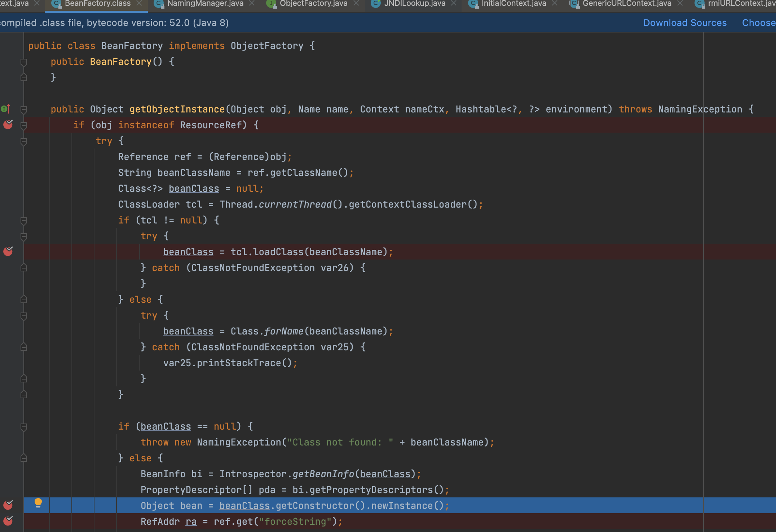
Task: Click the ObjectFactory name in the class declaration
Action: pyautogui.click(x=267, y=46)
